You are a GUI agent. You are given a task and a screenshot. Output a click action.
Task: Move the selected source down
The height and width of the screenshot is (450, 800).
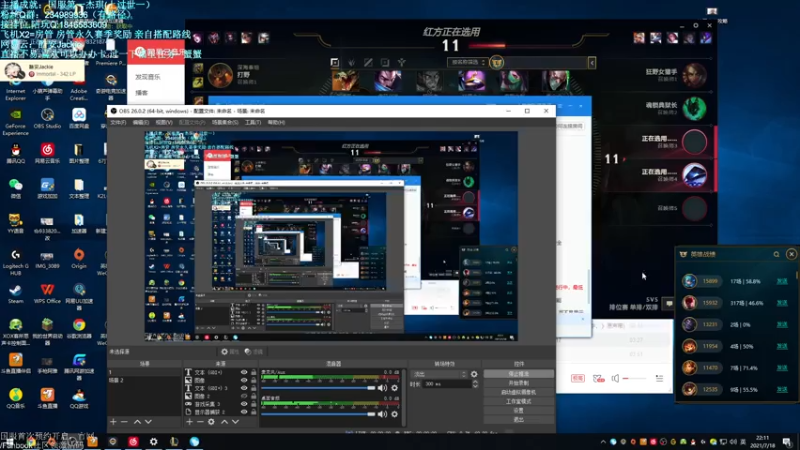pos(235,422)
